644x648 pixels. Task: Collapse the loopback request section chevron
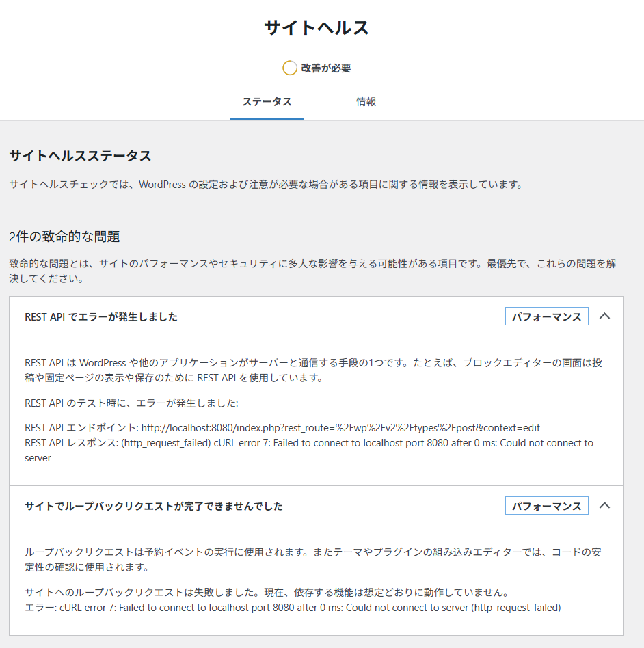(x=604, y=506)
